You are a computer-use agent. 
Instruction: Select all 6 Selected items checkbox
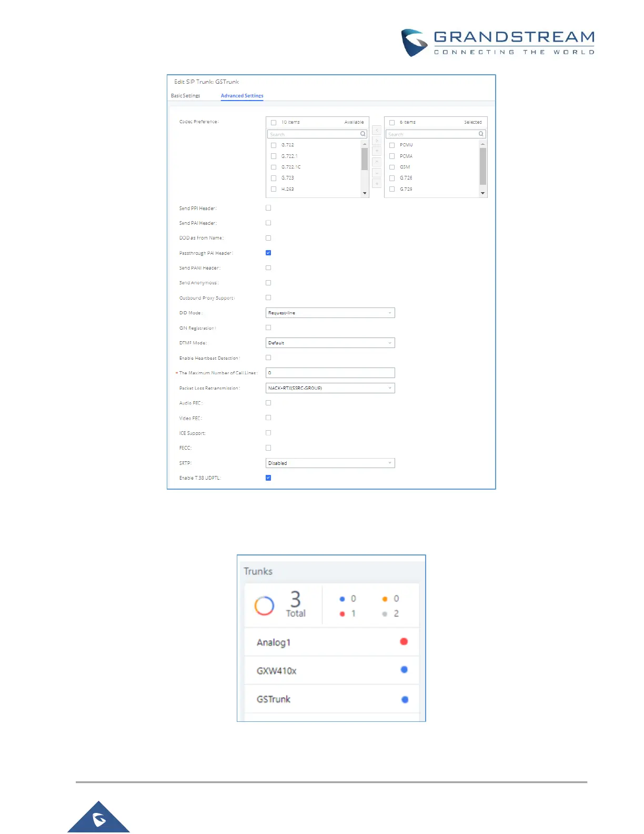tap(392, 123)
